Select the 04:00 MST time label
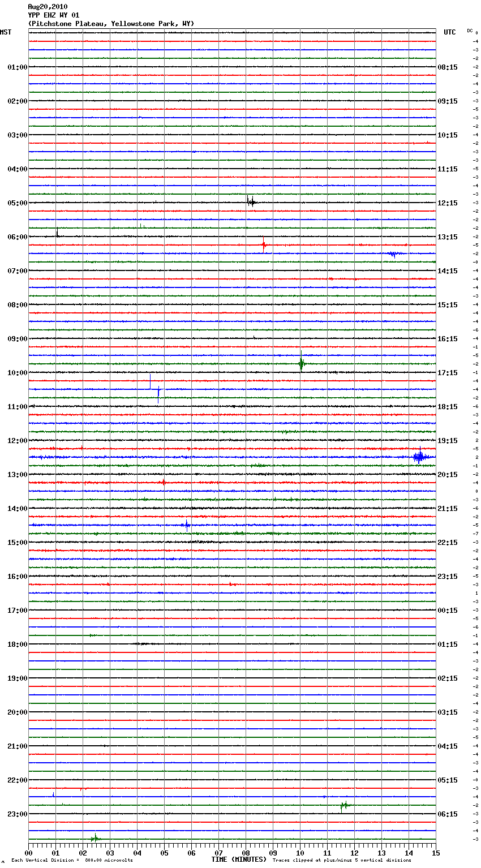The width and height of the screenshot is (481, 868). click(x=18, y=169)
